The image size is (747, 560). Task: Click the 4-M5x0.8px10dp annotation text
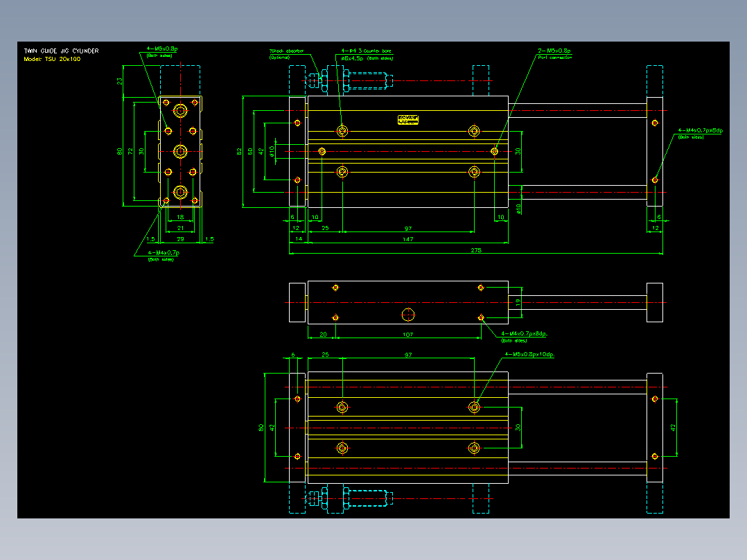529,355
